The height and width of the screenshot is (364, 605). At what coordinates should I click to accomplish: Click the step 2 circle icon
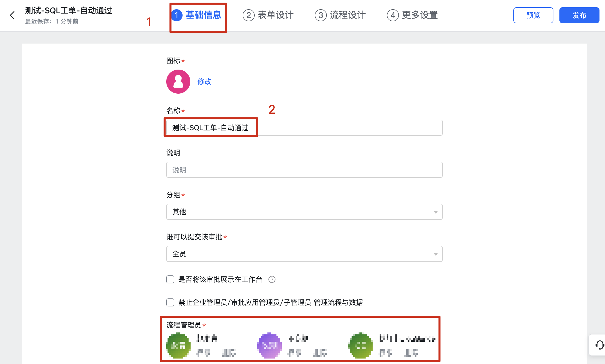pos(248,15)
